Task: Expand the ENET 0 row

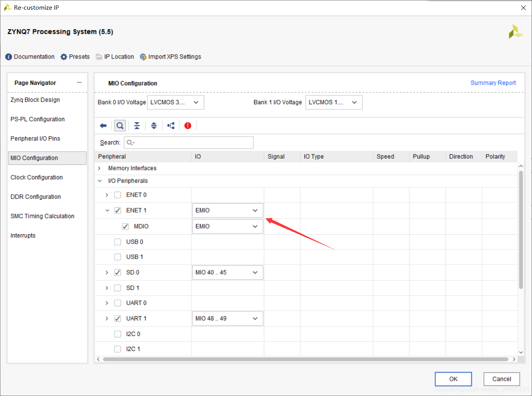Action: pos(107,195)
